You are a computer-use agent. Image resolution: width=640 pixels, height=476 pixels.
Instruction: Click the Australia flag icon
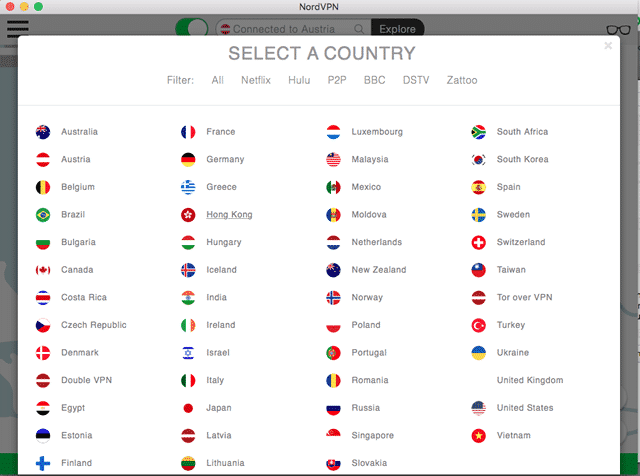(x=43, y=132)
